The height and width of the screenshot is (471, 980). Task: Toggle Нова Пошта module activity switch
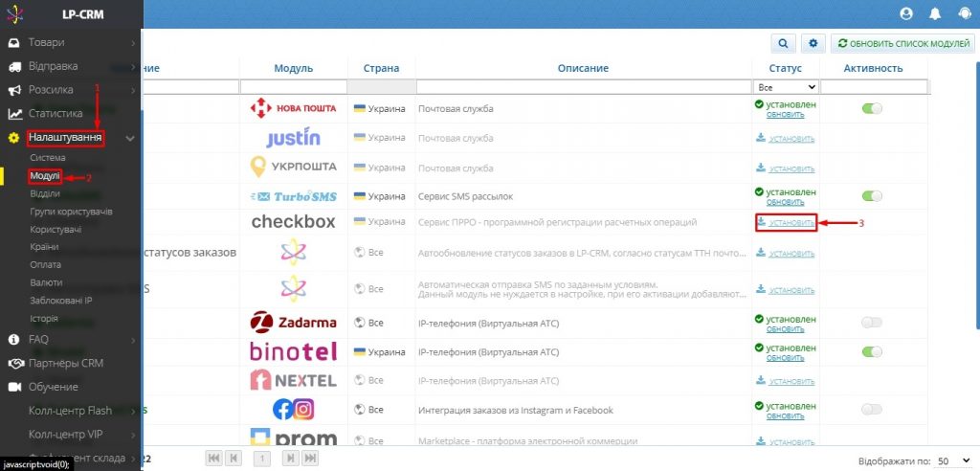872,108
